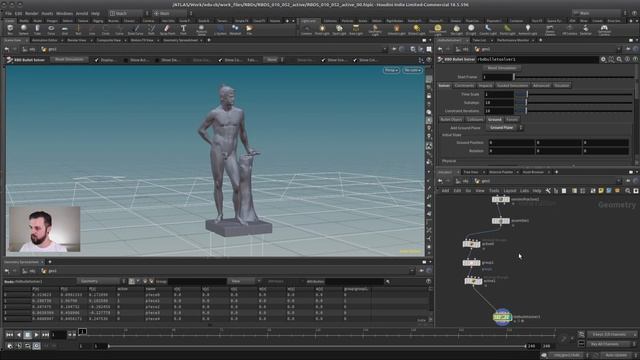Switch to the Geometry Spreadsheet tab
640x360 pixels.
180,40
